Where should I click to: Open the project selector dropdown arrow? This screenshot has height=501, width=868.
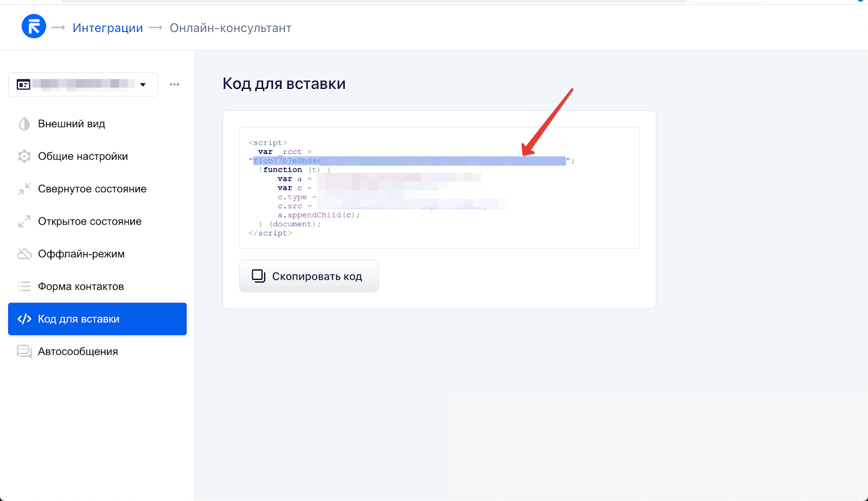coord(143,85)
